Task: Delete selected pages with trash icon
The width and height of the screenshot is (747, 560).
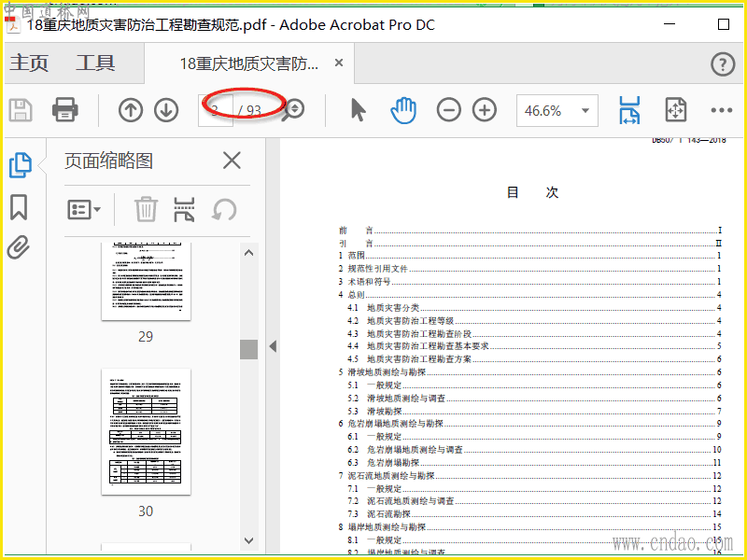Action: point(146,209)
